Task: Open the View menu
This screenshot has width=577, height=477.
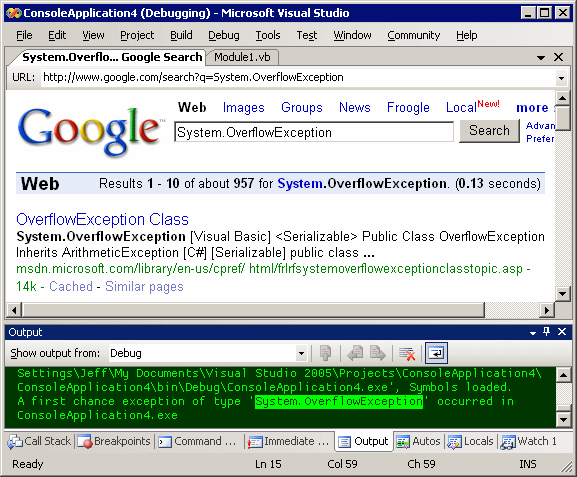Action: [93, 35]
